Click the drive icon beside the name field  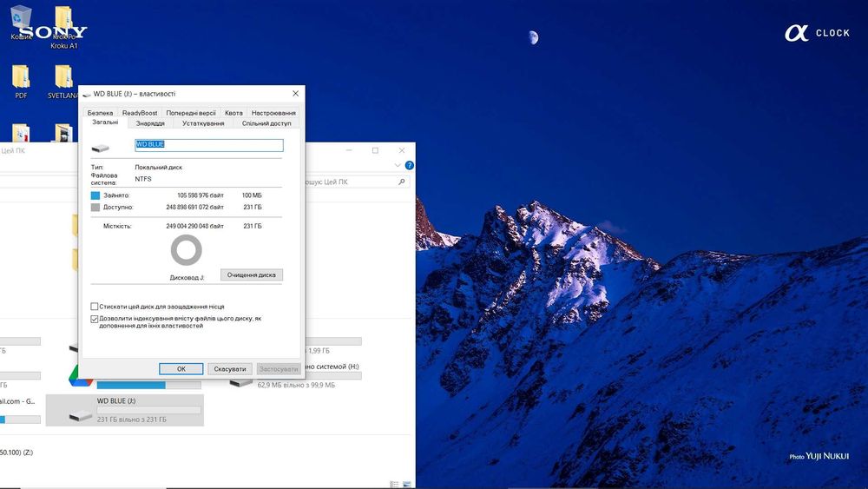click(x=100, y=148)
